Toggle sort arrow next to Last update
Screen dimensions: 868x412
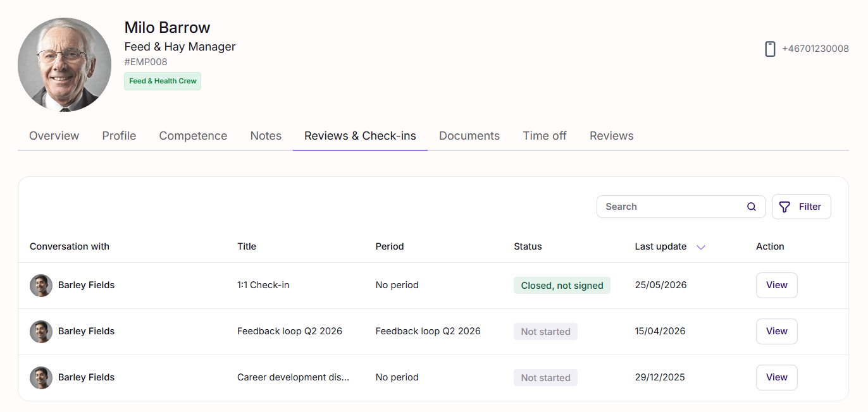coord(701,247)
